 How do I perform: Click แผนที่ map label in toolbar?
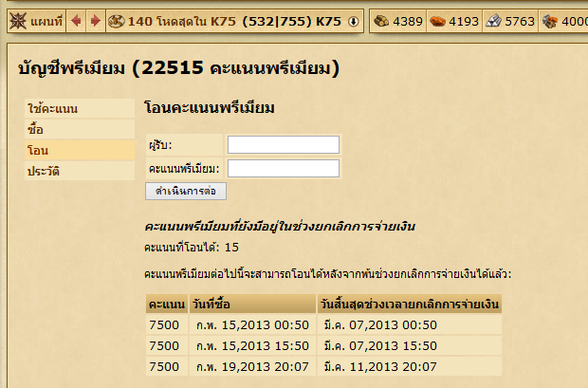(x=46, y=22)
